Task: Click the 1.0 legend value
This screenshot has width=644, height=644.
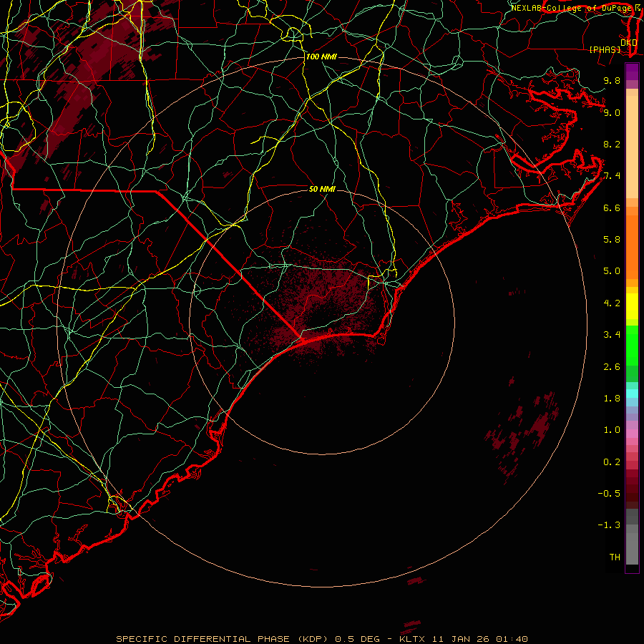Action: [612, 430]
